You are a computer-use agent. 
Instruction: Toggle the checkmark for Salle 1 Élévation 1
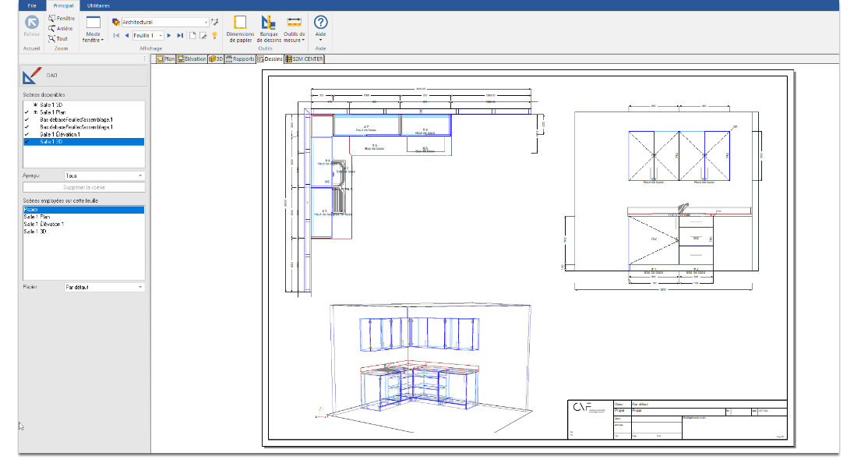pyautogui.click(x=26, y=135)
